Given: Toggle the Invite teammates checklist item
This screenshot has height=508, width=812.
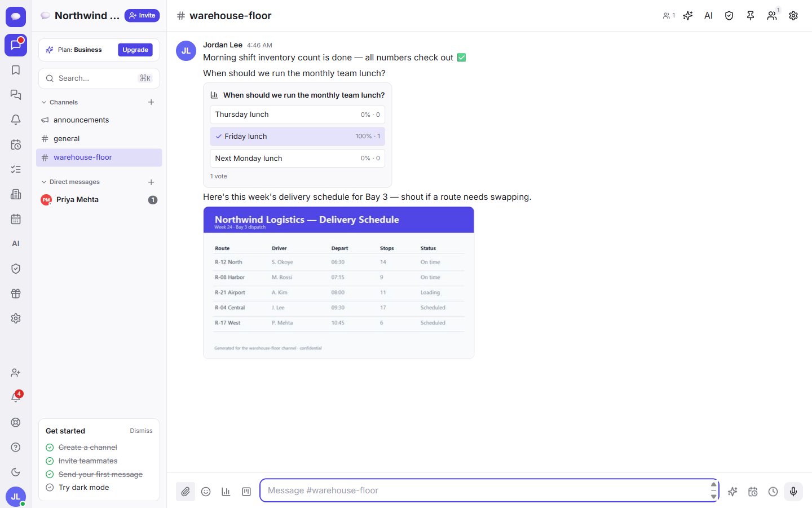Looking at the screenshot, I should point(81,461).
